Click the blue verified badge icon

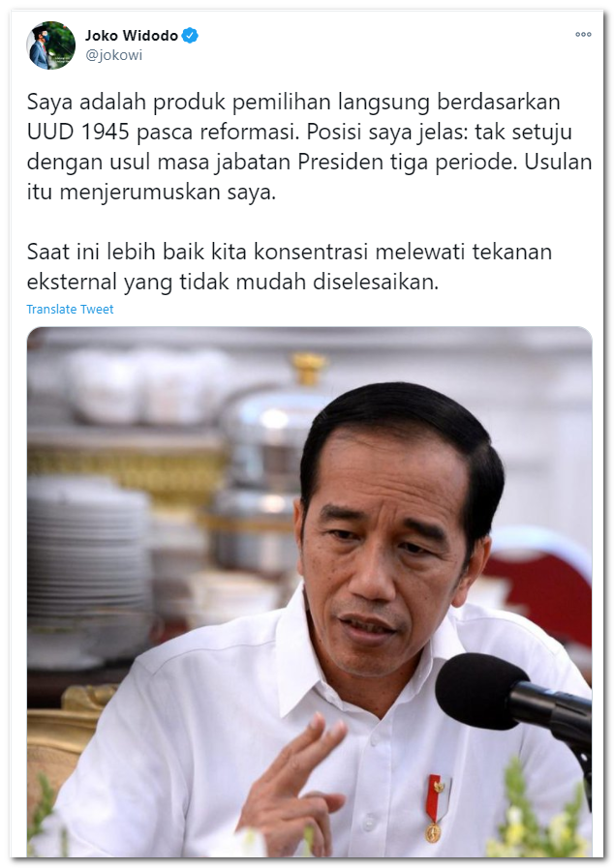pos(190,36)
